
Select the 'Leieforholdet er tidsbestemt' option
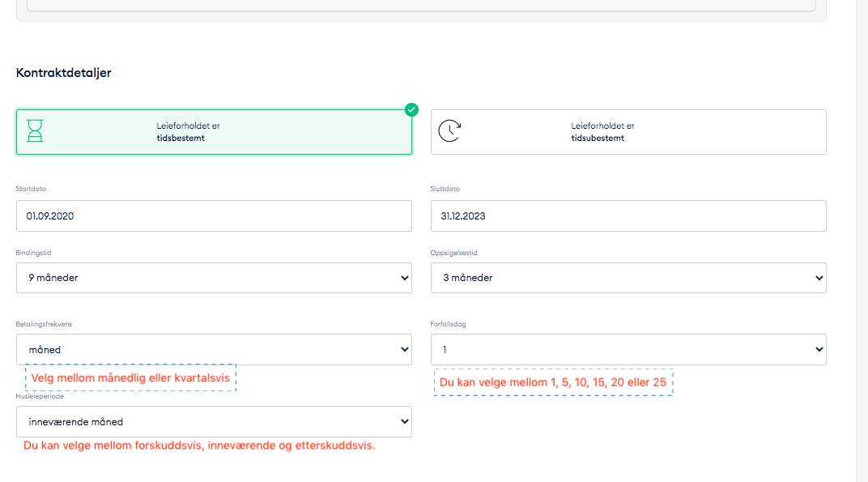click(x=214, y=131)
